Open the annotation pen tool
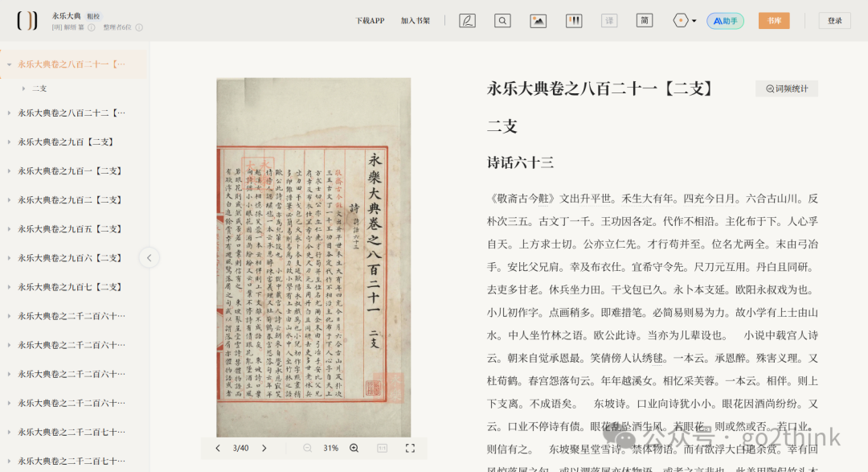Image resolution: width=868 pixels, height=472 pixels. (x=467, y=21)
